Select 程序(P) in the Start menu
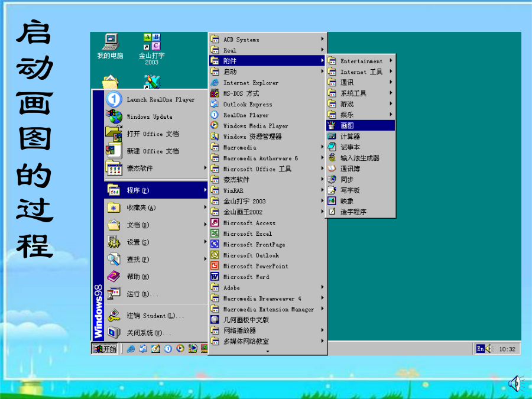 (x=155, y=190)
